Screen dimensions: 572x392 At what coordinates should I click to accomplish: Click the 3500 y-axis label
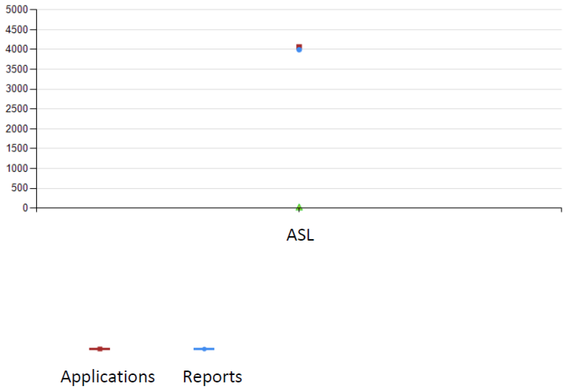17,69
